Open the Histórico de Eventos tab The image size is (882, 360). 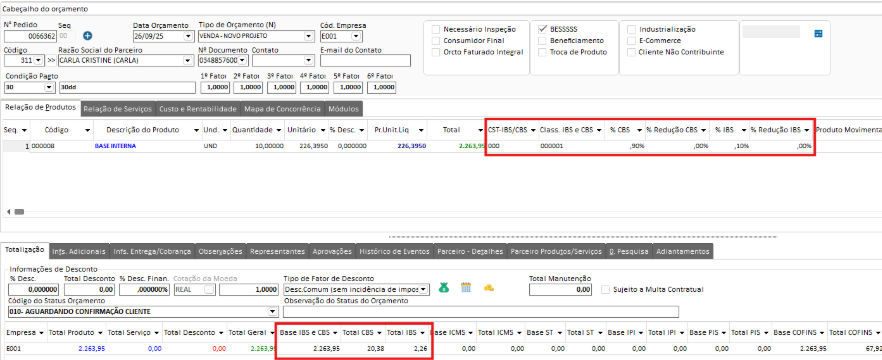394,251
